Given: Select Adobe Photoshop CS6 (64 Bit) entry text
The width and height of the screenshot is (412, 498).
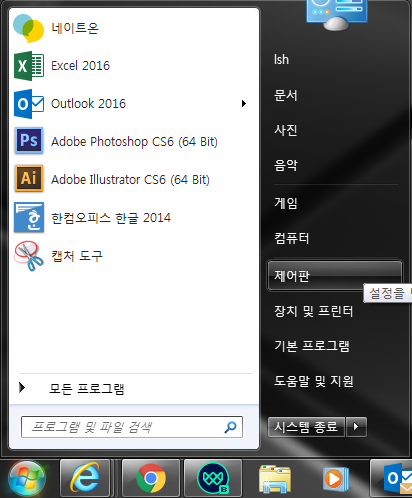Looking at the screenshot, I should pos(134,142).
